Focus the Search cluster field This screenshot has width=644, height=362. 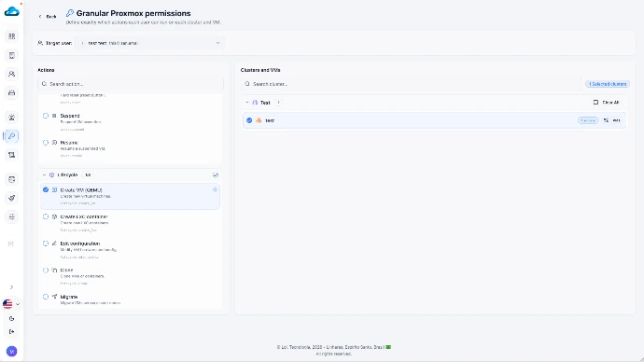pyautogui.click(x=412, y=84)
